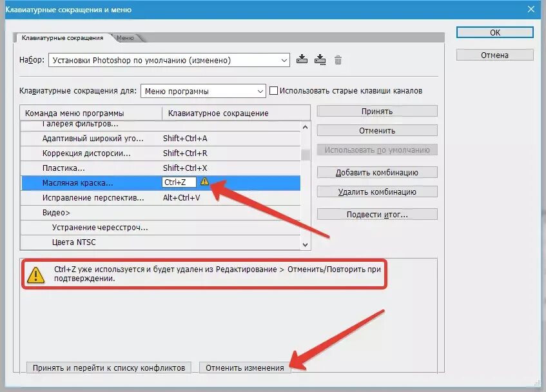Viewport: 546px width, 392px height.
Task: Click 'Команда меню программы' column header
Action: pos(92,113)
